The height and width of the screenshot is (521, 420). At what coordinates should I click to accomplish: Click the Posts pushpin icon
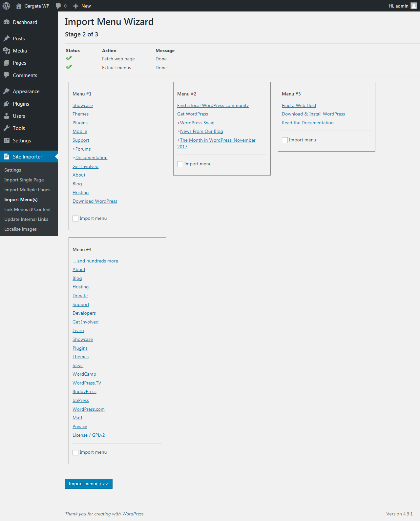[x=7, y=38]
